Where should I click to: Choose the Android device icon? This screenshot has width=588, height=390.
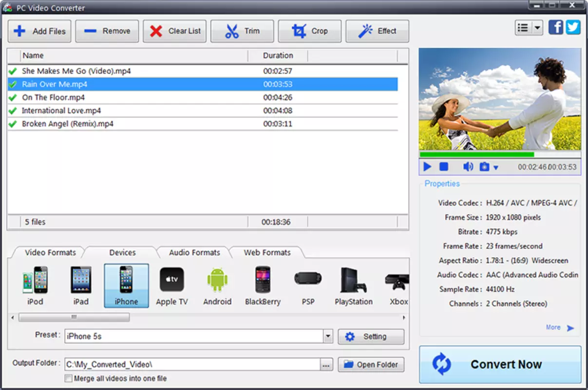click(217, 286)
